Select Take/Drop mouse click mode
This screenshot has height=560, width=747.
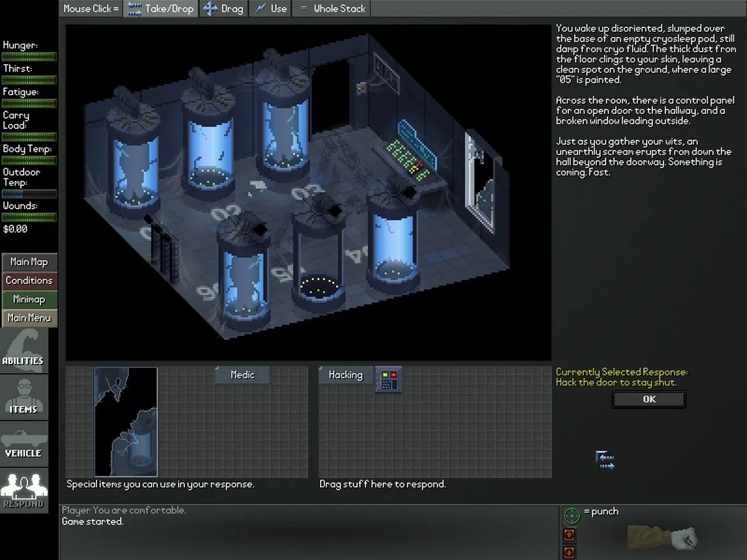pyautogui.click(x=161, y=9)
